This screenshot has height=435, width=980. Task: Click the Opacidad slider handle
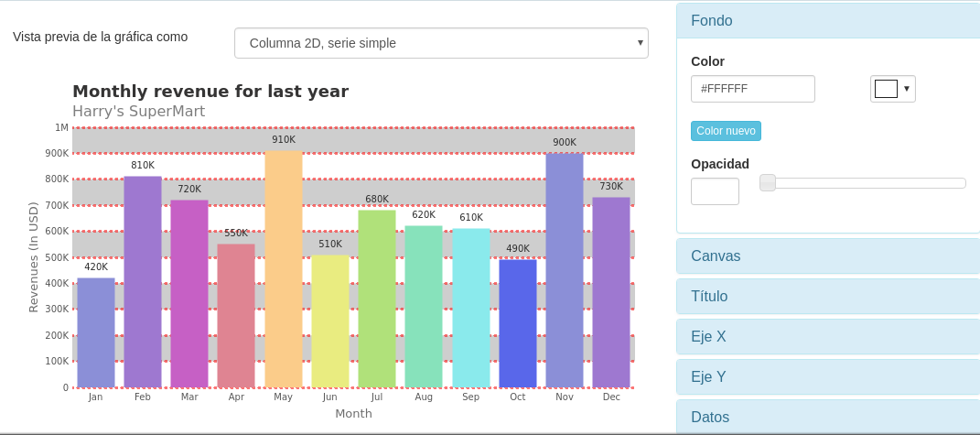pyautogui.click(x=768, y=183)
